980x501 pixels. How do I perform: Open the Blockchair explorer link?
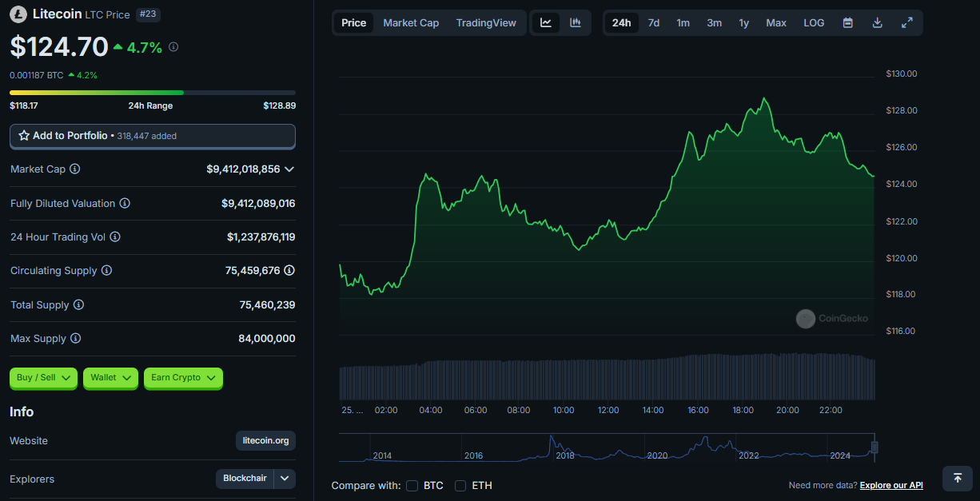pos(245,479)
